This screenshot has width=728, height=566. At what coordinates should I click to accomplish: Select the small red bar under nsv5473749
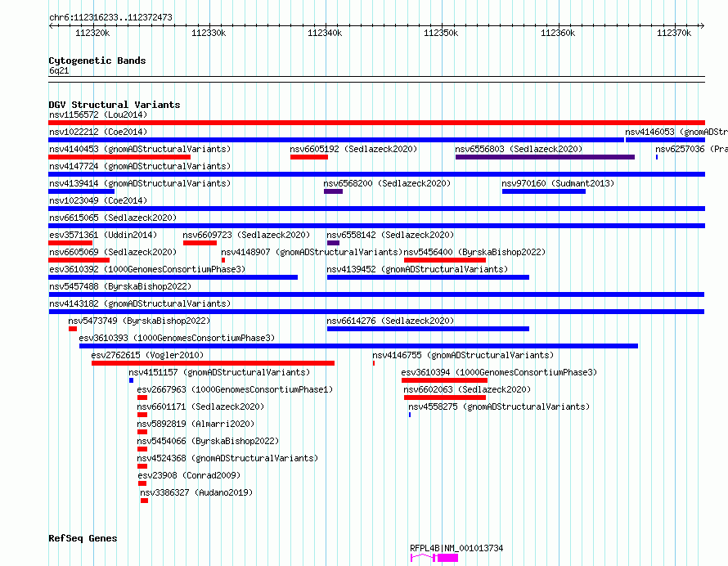(73, 329)
